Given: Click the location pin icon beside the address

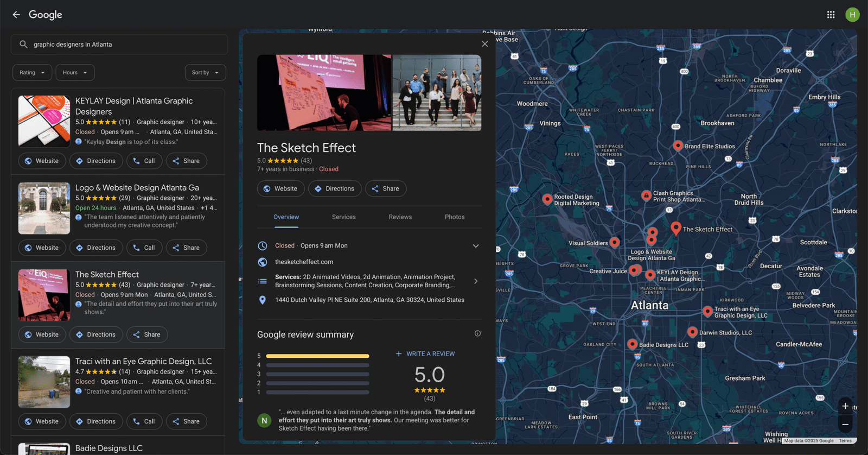Looking at the screenshot, I should (263, 300).
